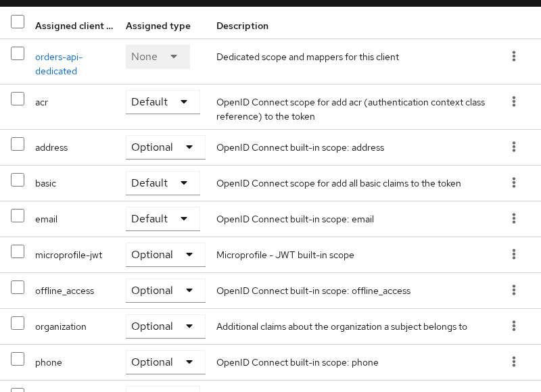Expand assigned type dropdown for microprofile-jwt

(x=166, y=255)
